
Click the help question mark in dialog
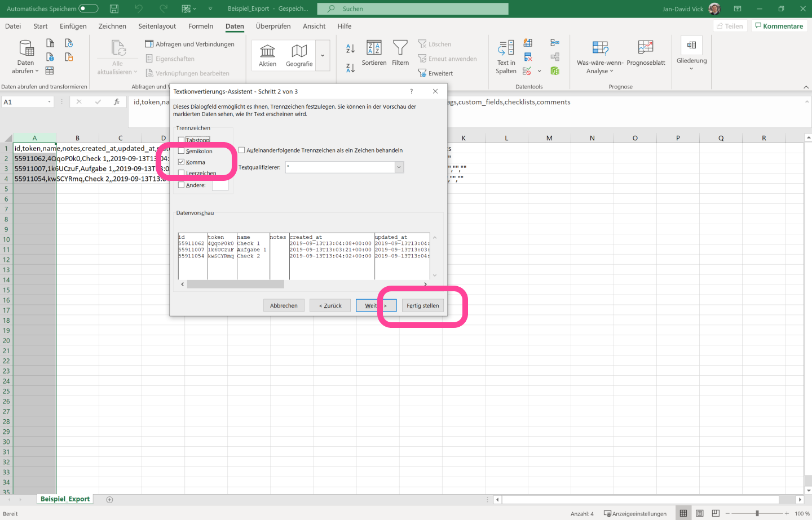pyautogui.click(x=411, y=91)
